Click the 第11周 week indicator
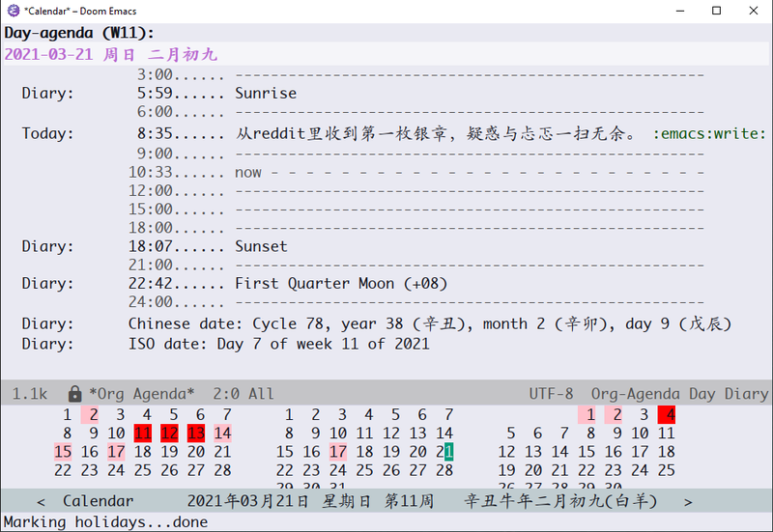773x532 pixels. pyautogui.click(x=409, y=501)
